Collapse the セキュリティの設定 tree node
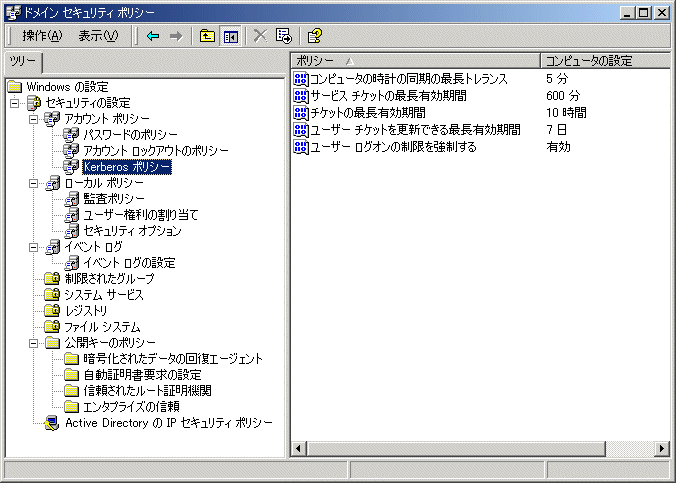The height and width of the screenshot is (483, 676). [15, 103]
